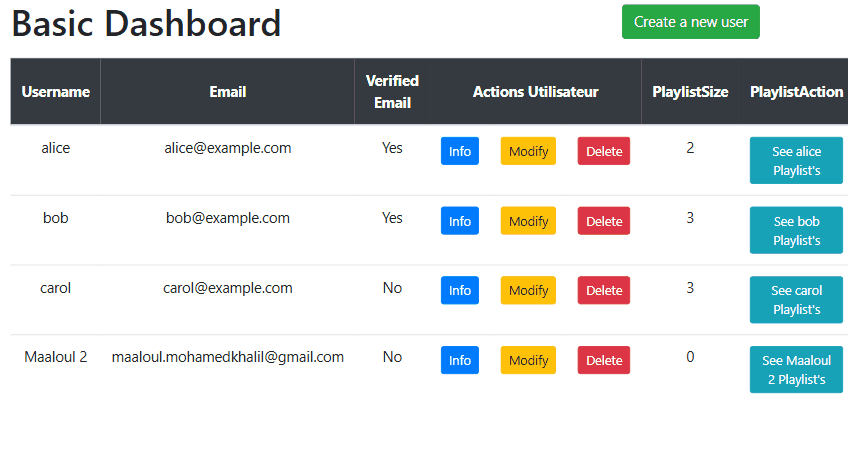Select the maaloul.mohamedkhalil@gmail.com email cell
The image size is (848, 461).
[x=228, y=357]
